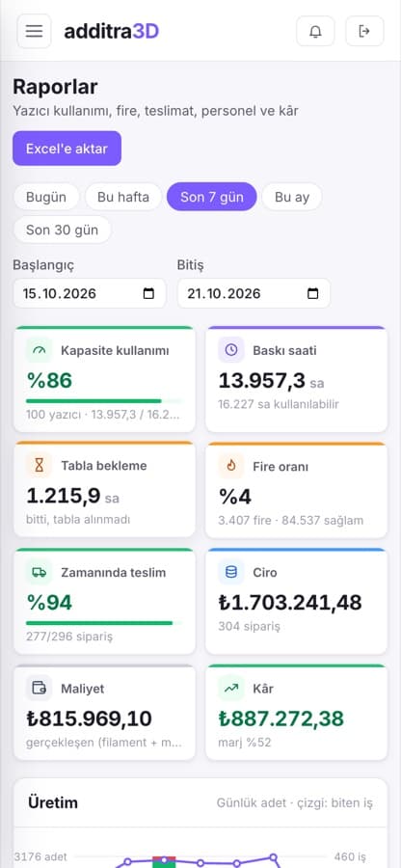Select the Son 30 gün filter

62,230
